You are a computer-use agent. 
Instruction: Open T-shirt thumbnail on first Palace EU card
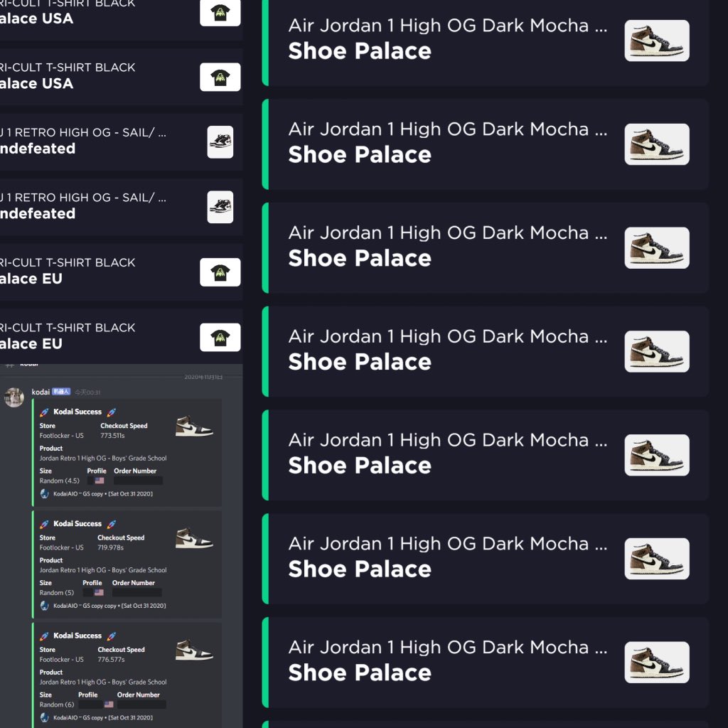[x=220, y=272]
